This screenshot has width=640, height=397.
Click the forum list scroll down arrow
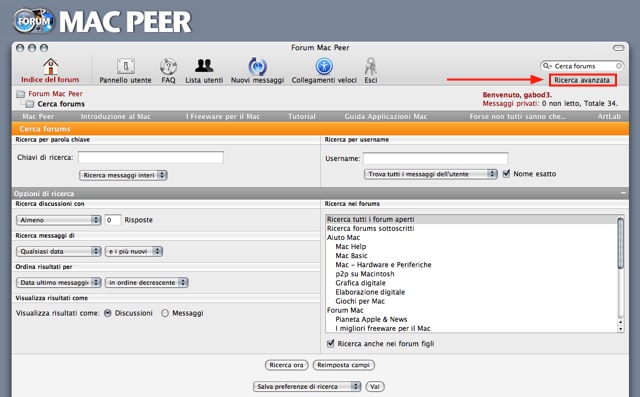click(621, 329)
